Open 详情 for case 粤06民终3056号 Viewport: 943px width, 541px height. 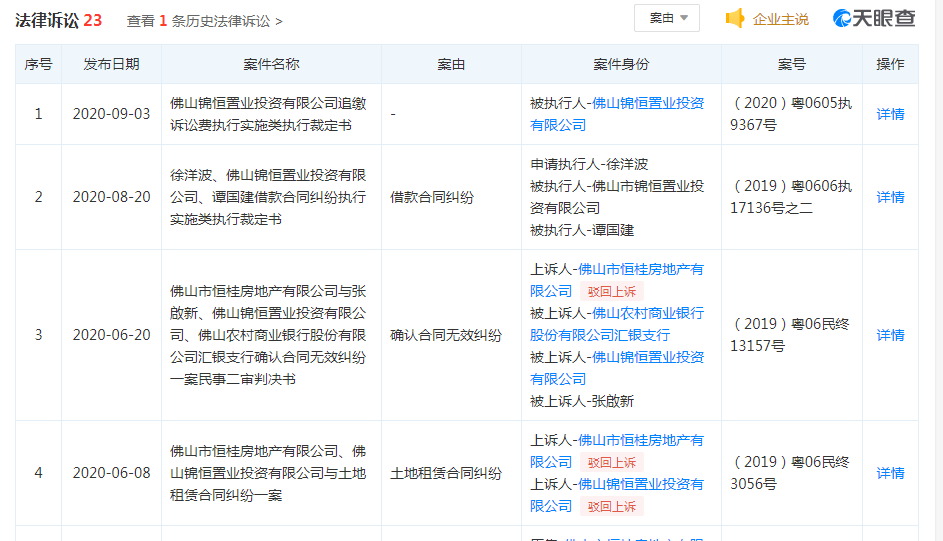890,473
